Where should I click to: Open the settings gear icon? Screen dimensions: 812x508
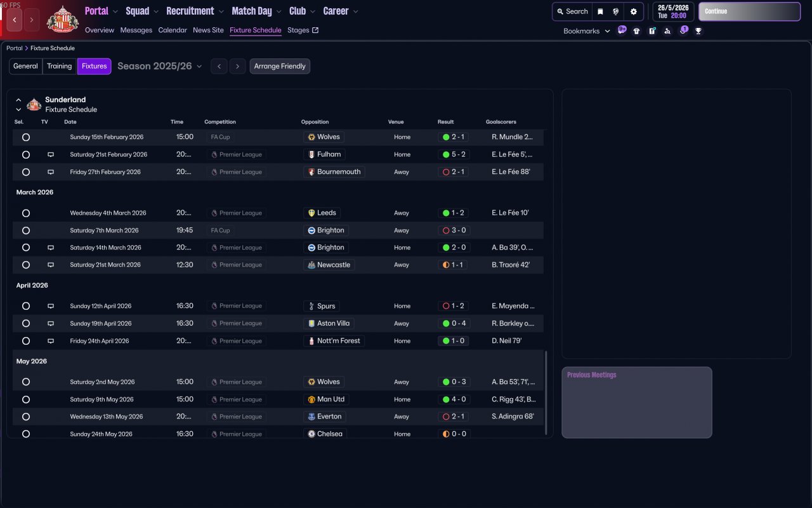pyautogui.click(x=633, y=11)
